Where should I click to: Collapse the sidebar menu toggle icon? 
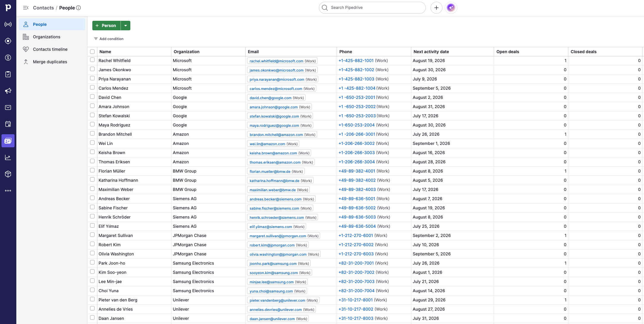tap(26, 8)
